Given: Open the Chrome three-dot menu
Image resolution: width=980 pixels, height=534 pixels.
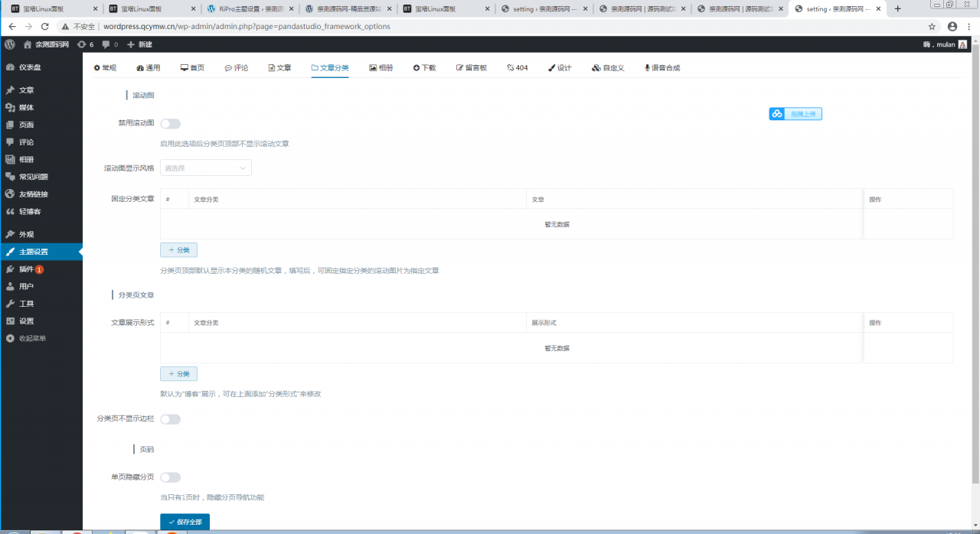Looking at the screenshot, I should [970, 26].
